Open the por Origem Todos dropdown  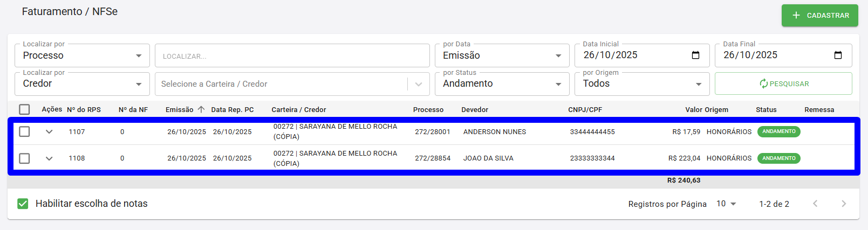(x=642, y=84)
